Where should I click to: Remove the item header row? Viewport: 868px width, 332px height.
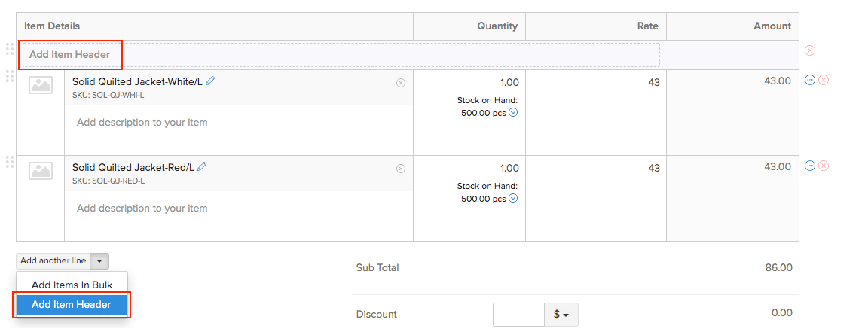810,50
